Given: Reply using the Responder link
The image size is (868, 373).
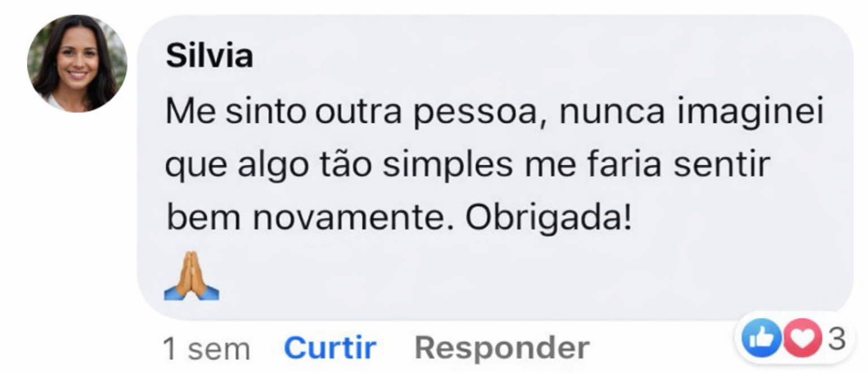Looking at the screenshot, I should click(502, 348).
